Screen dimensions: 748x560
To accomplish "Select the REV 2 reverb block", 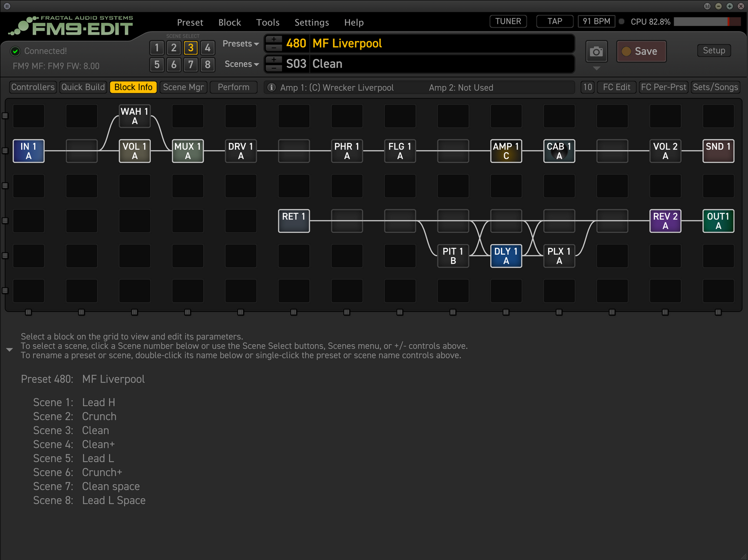I will coord(665,221).
